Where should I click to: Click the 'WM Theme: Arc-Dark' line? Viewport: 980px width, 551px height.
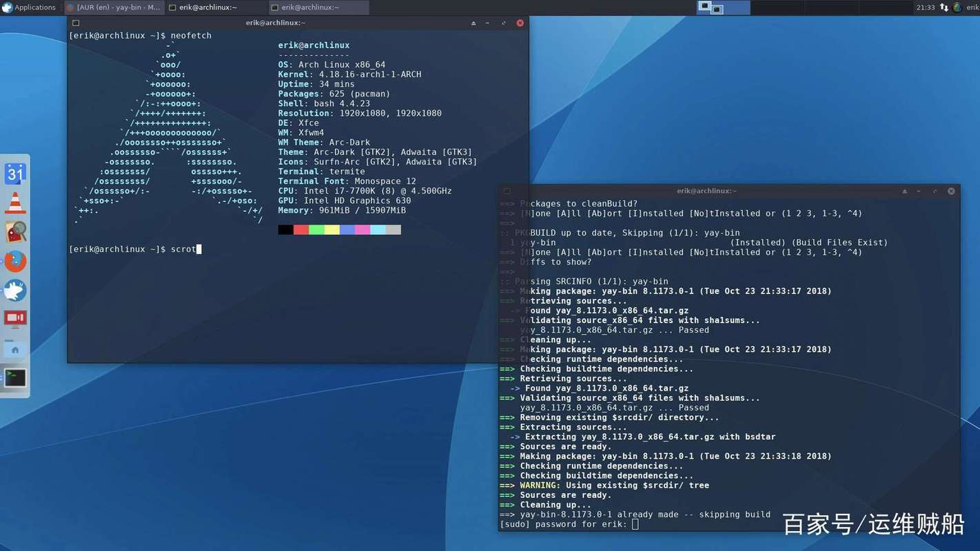(x=324, y=143)
